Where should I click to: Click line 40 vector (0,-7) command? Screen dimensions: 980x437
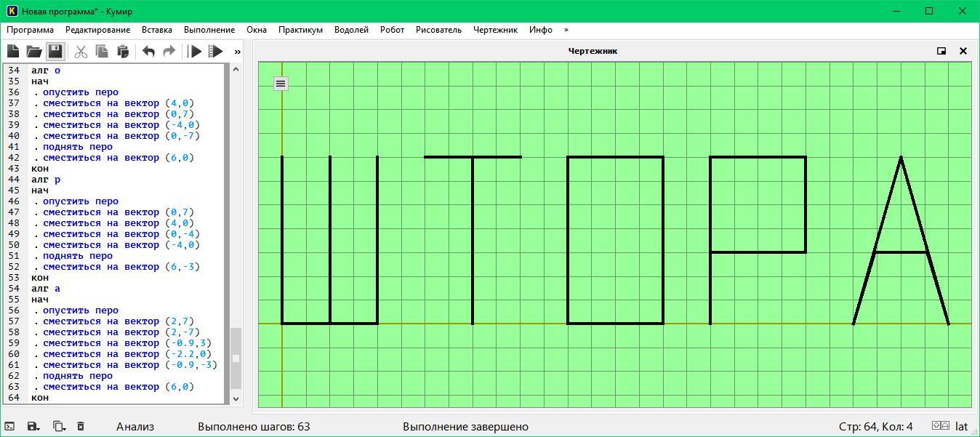pos(121,136)
